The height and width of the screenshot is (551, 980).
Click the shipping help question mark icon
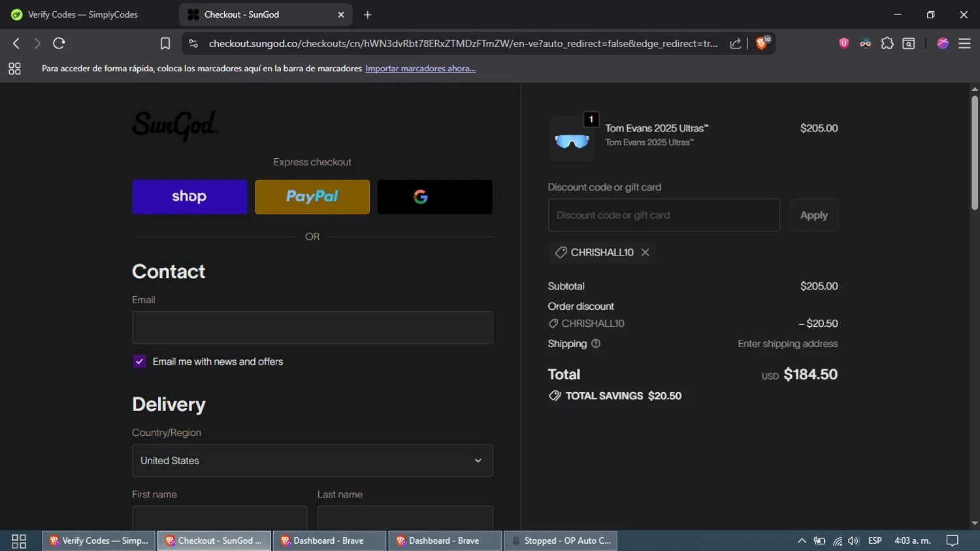click(596, 344)
